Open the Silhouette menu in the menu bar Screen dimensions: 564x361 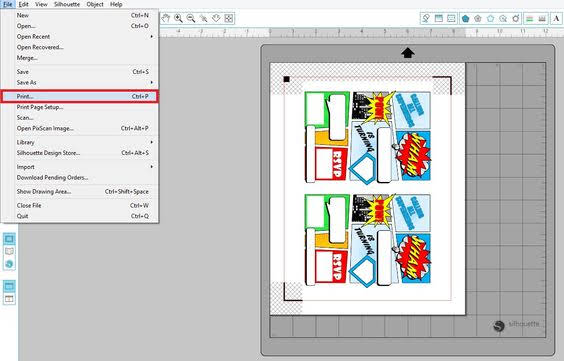click(x=67, y=4)
